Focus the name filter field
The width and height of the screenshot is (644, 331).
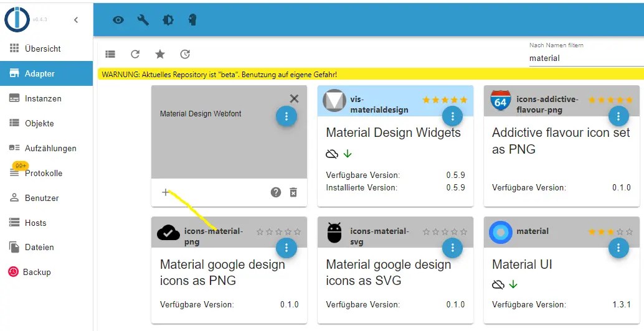[x=586, y=58]
